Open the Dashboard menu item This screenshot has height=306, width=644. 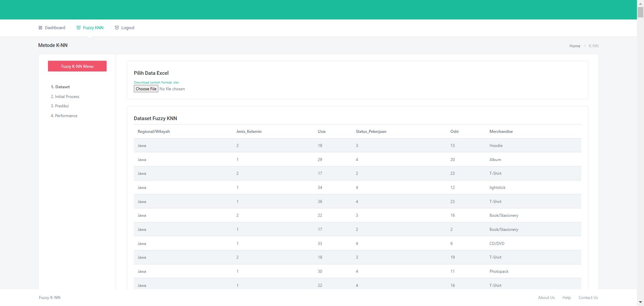[55, 28]
